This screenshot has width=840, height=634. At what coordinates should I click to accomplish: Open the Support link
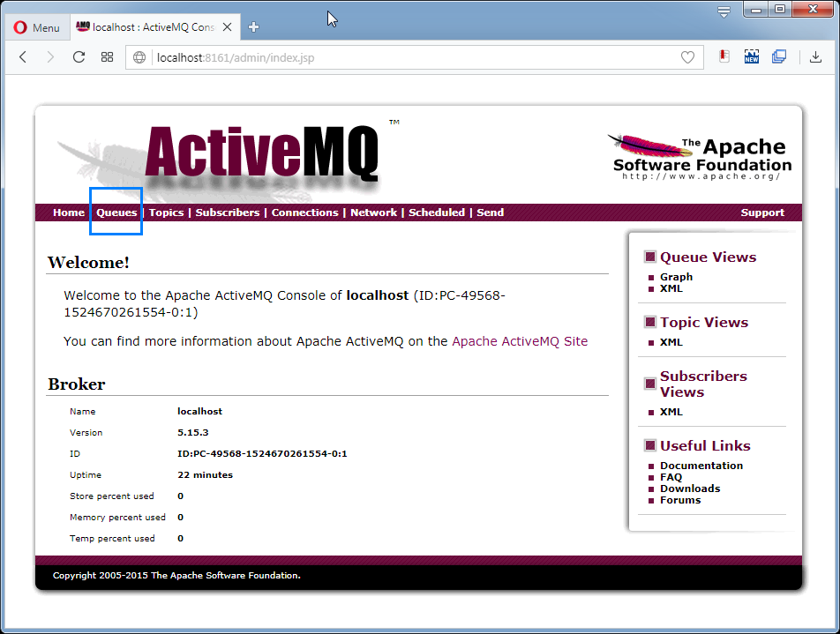coord(762,213)
